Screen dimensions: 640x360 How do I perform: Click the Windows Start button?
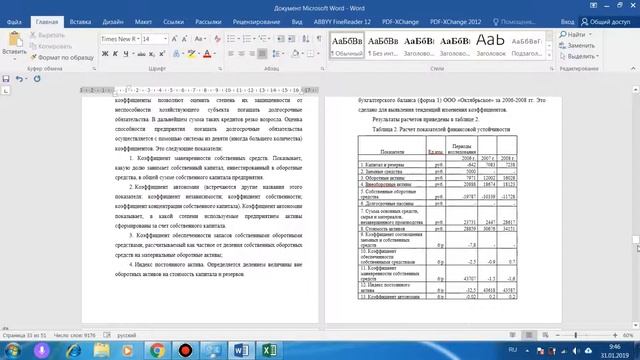pyautogui.click(x=12, y=350)
